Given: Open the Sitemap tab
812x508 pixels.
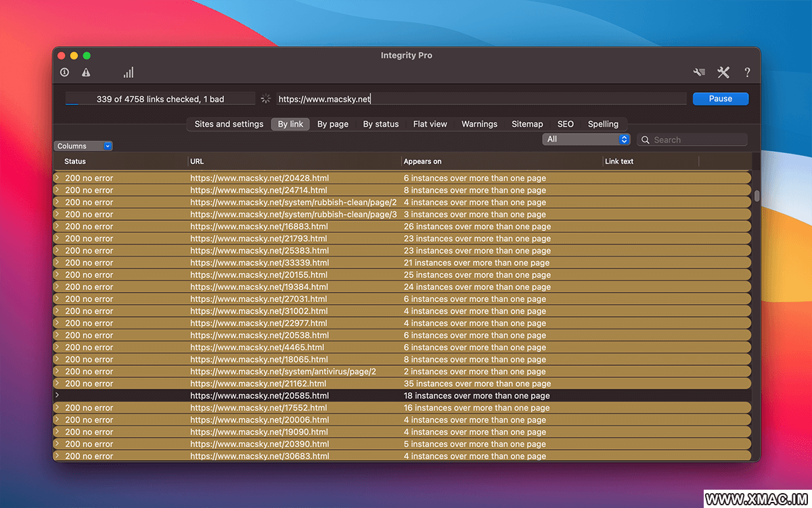Looking at the screenshot, I should (527, 124).
